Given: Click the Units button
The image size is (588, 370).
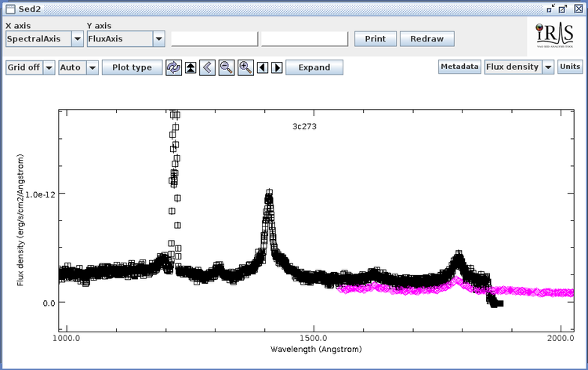Looking at the screenshot, I should point(570,67).
